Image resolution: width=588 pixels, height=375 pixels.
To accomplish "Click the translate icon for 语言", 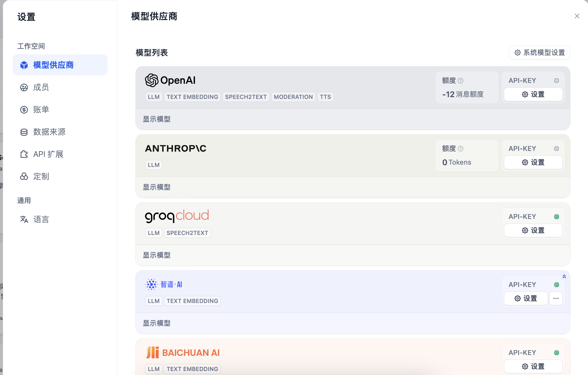I will tap(24, 220).
